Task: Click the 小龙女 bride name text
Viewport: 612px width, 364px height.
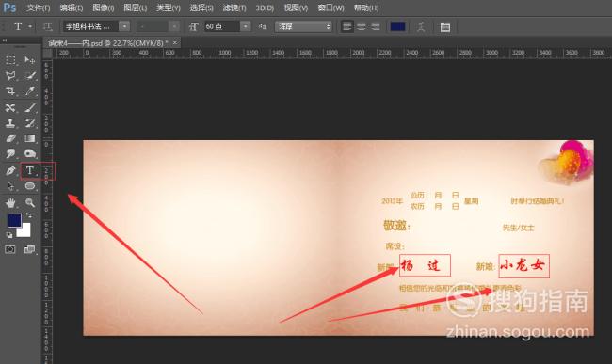Action: [x=523, y=265]
